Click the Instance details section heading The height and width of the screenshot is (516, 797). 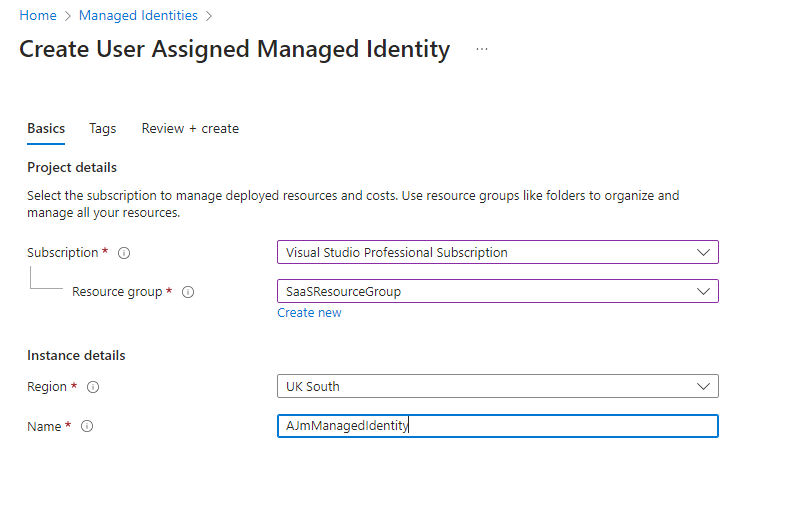point(76,355)
